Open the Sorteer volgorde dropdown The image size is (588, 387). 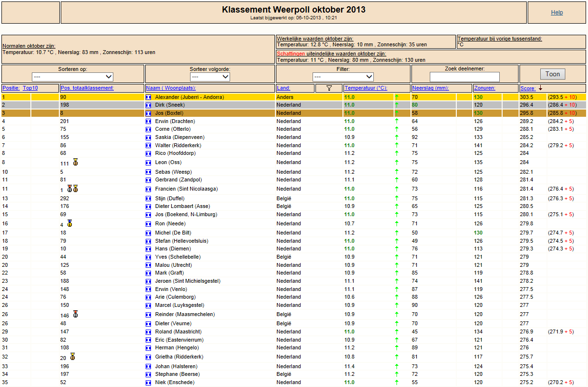(210, 77)
